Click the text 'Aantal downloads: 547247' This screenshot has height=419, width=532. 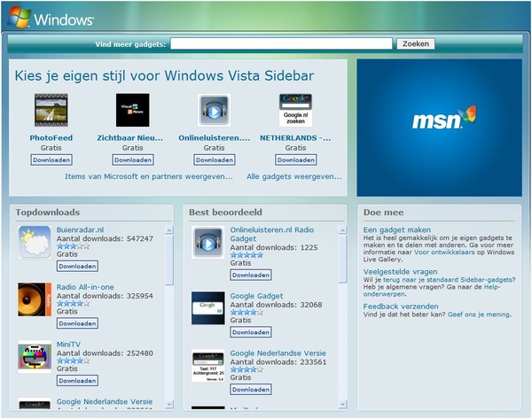(x=105, y=238)
